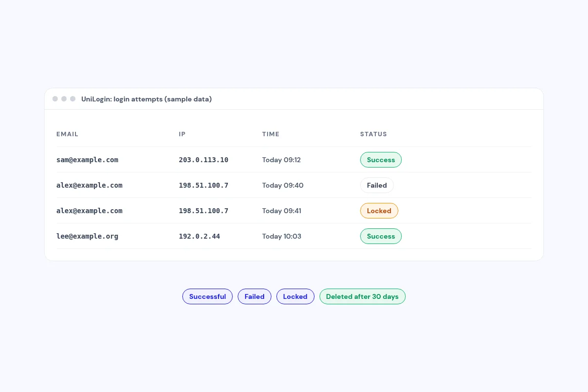Select alex@example.com in the 09:41 row

[89, 211]
